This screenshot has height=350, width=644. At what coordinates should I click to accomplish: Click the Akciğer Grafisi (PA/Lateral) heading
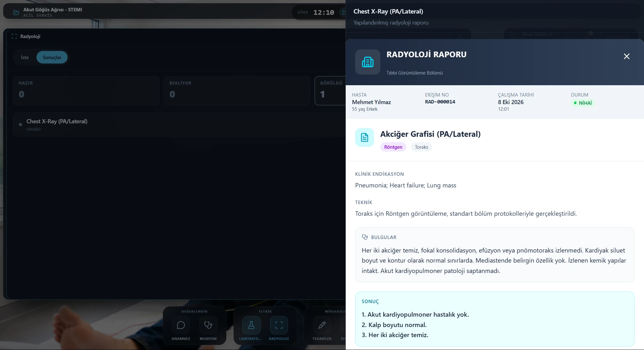tap(430, 134)
